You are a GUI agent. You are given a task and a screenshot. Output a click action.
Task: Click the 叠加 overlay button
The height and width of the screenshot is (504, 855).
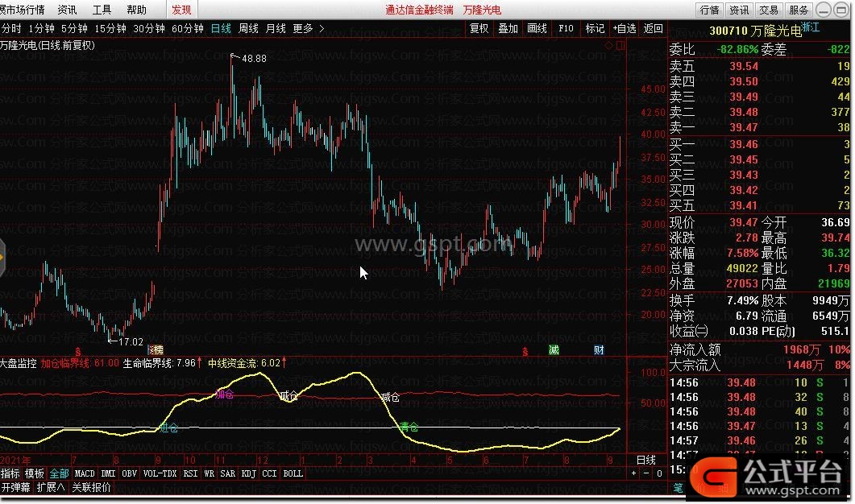point(508,28)
